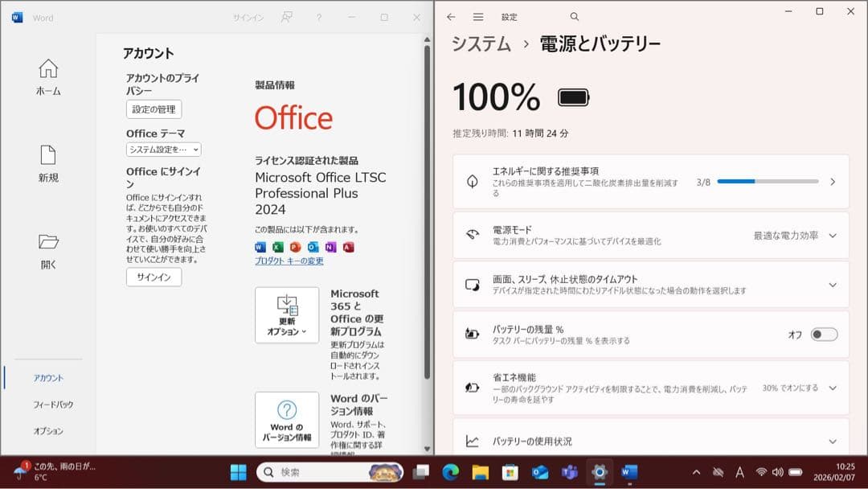Select the フィードバック item in Word sidebar
This screenshot has height=489, width=868.
(53, 405)
